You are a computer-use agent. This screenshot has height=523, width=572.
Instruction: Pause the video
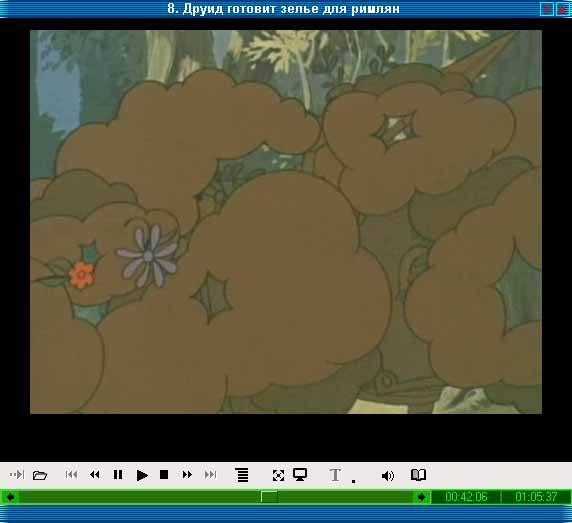(x=118, y=474)
